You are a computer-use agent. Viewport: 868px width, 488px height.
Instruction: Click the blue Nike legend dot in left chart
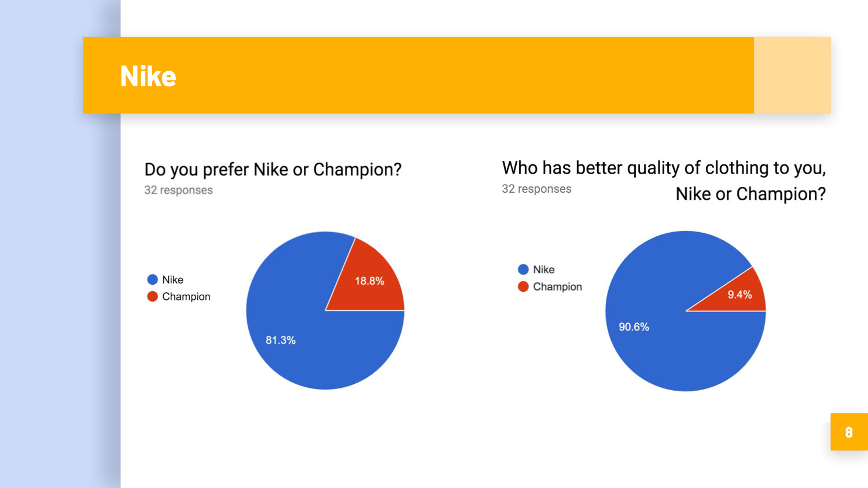153,280
